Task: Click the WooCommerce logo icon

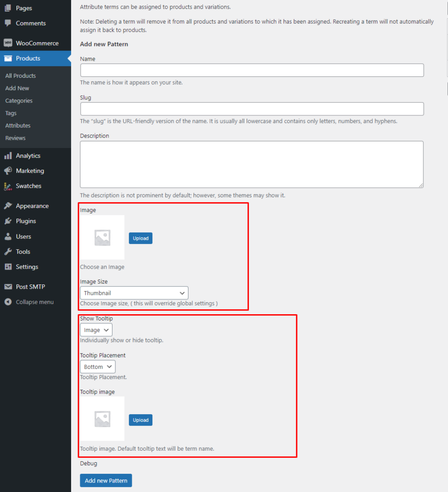Action: (x=8, y=43)
